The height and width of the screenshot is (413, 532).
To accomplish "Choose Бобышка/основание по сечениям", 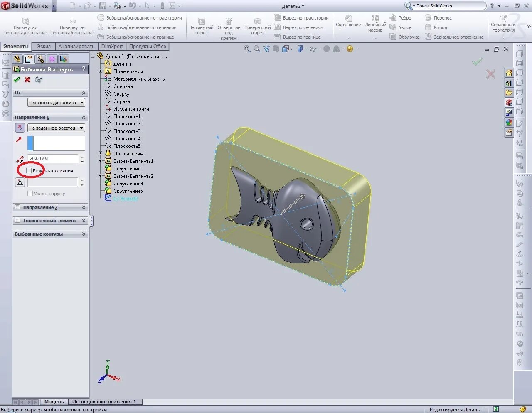I will click(137, 27).
